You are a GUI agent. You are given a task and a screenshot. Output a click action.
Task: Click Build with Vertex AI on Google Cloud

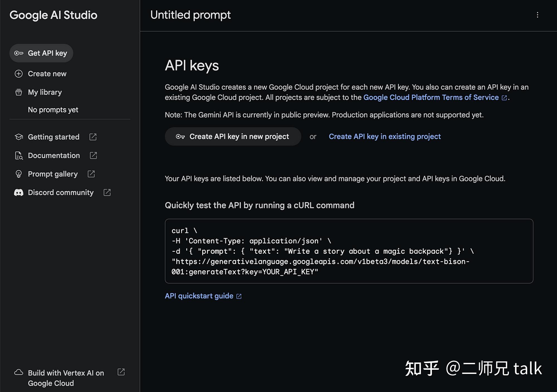[x=66, y=378]
